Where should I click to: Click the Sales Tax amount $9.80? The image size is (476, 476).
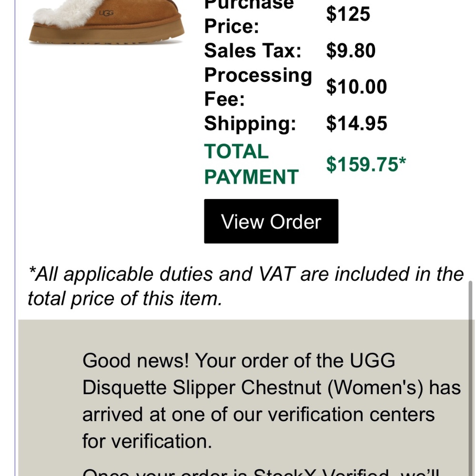pyautogui.click(x=350, y=50)
